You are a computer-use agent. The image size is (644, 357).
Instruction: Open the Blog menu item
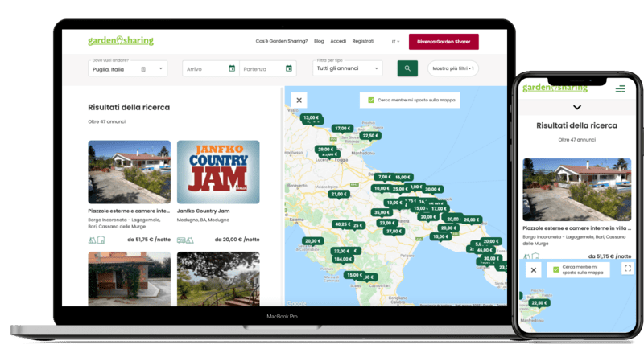[x=319, y=41]
